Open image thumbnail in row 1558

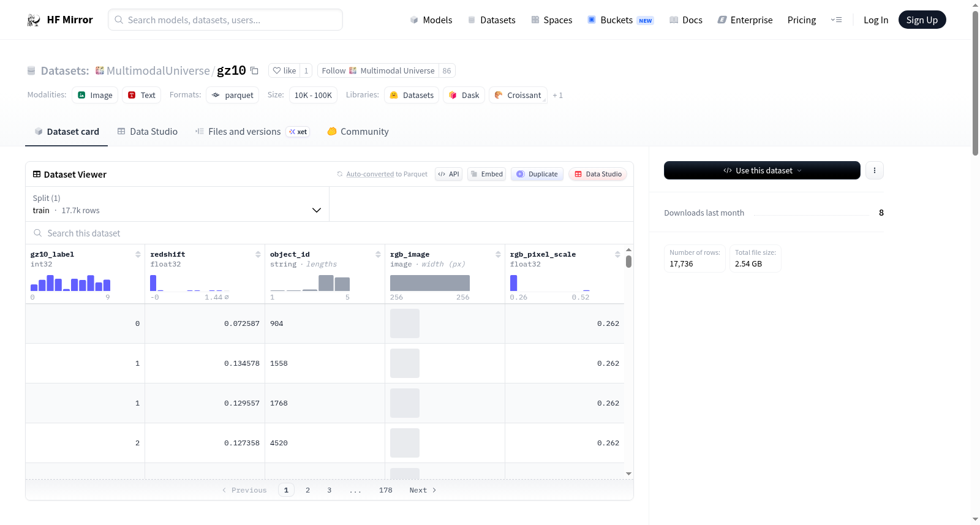coord(405,363)
